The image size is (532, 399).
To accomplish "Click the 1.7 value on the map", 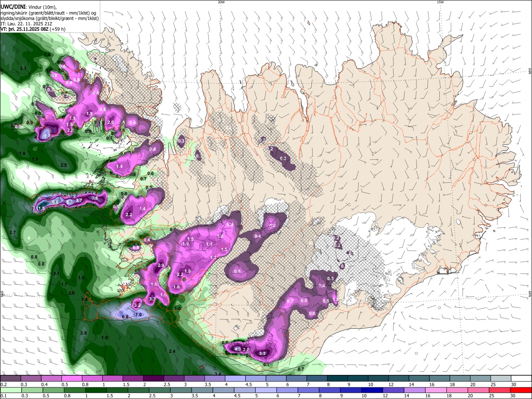I will 64,284.
